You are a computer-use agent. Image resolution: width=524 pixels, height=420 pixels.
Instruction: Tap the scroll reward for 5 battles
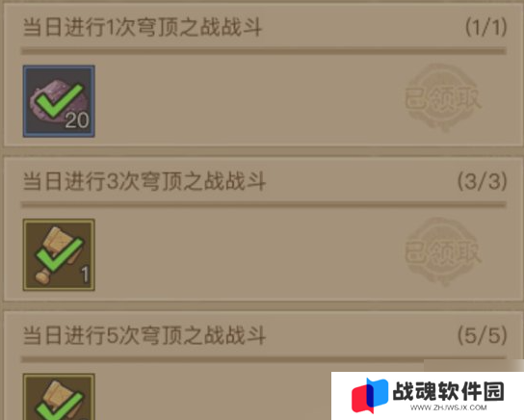(59, 397)
